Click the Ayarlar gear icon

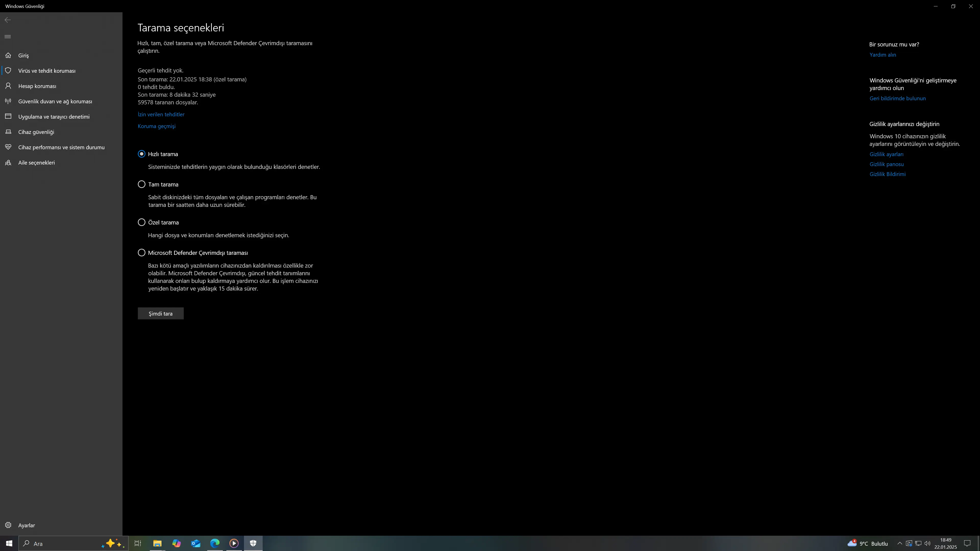pos(8,525)
